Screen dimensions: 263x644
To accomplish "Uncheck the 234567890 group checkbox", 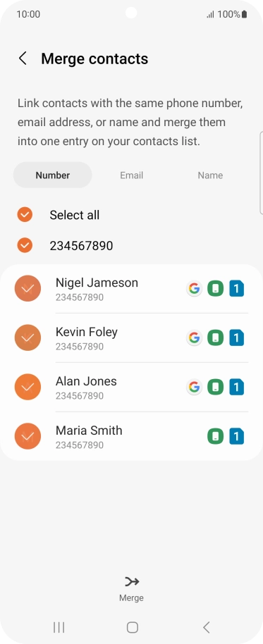I will click(25, 245).
